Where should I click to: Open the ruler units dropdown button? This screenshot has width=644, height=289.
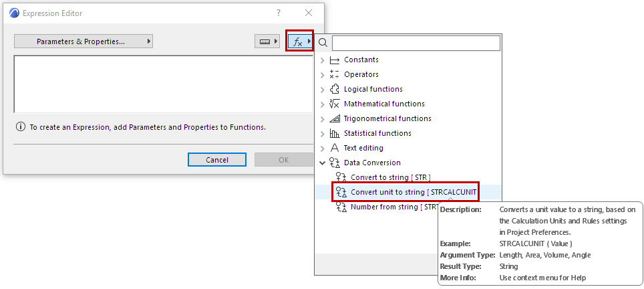click(267, 41)
